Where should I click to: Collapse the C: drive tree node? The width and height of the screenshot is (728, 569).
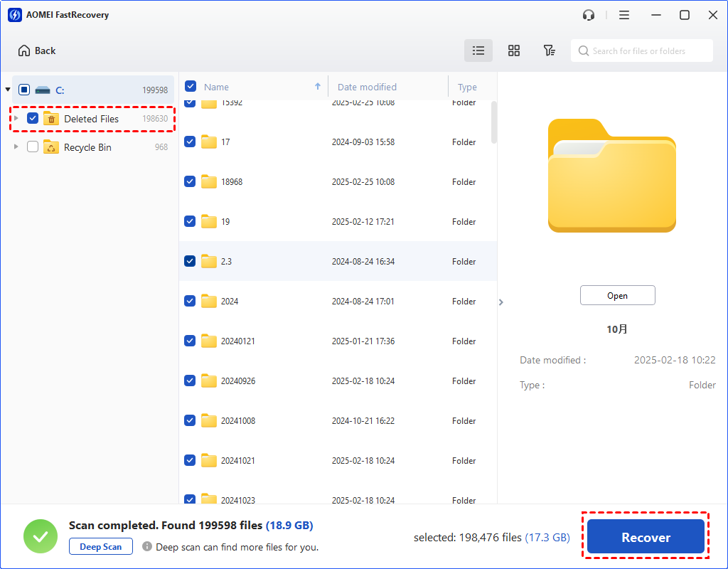coord(8,90)
